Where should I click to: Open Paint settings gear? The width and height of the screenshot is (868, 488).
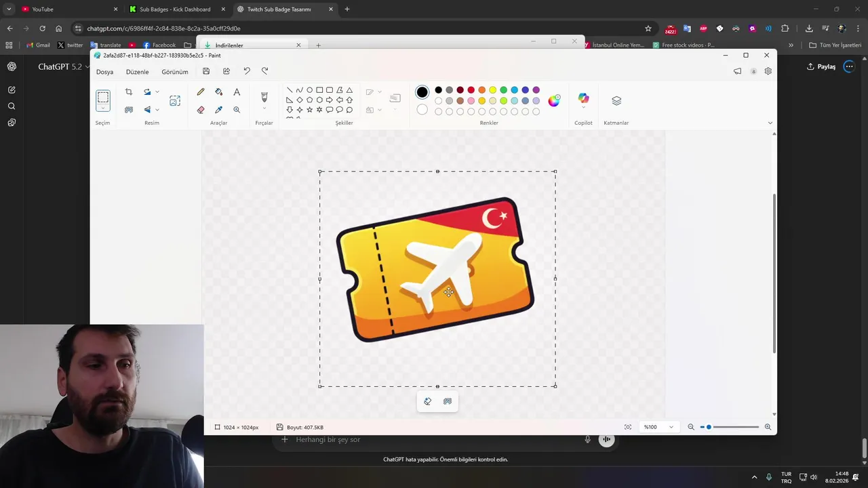tap(768, 71)
